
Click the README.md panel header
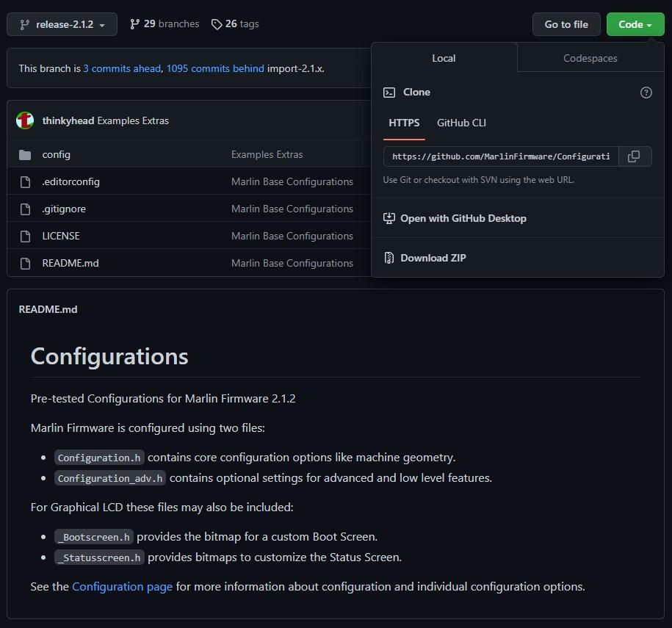coord(48,309)
